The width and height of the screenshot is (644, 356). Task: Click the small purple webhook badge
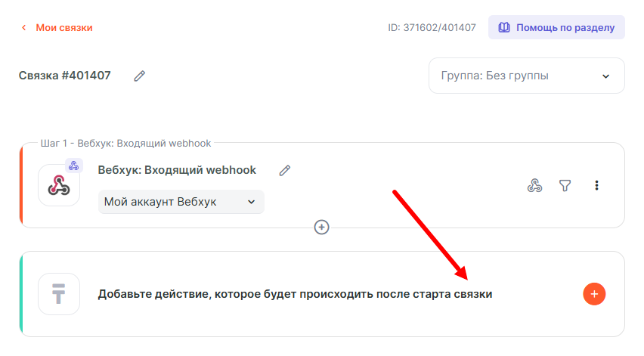coord(74,166)
